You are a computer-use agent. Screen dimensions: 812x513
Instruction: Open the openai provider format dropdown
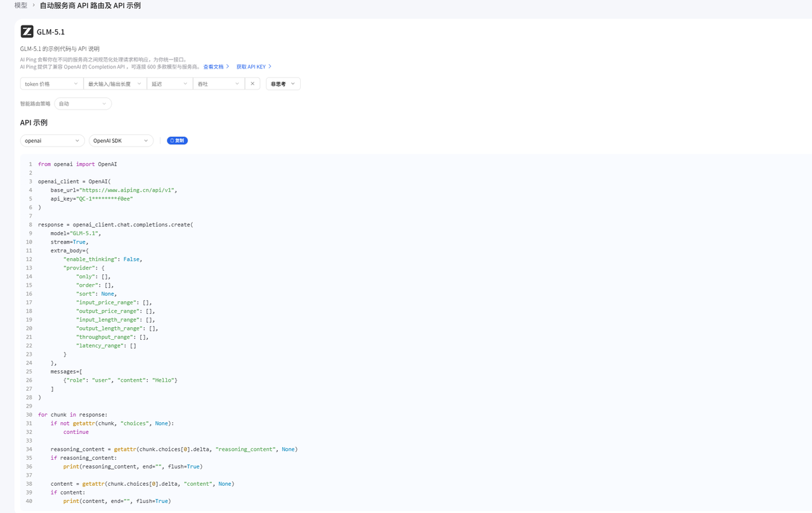52,141
